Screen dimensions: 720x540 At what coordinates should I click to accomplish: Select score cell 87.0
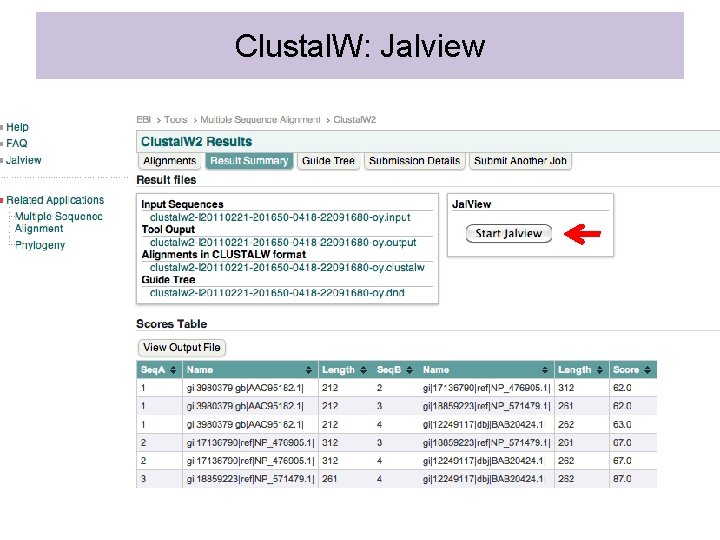(622, 478)
